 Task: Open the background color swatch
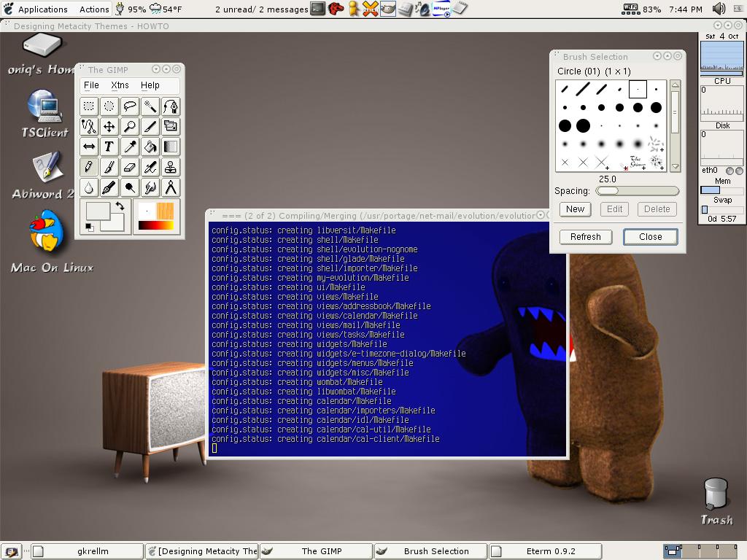[x=117, y=225]
